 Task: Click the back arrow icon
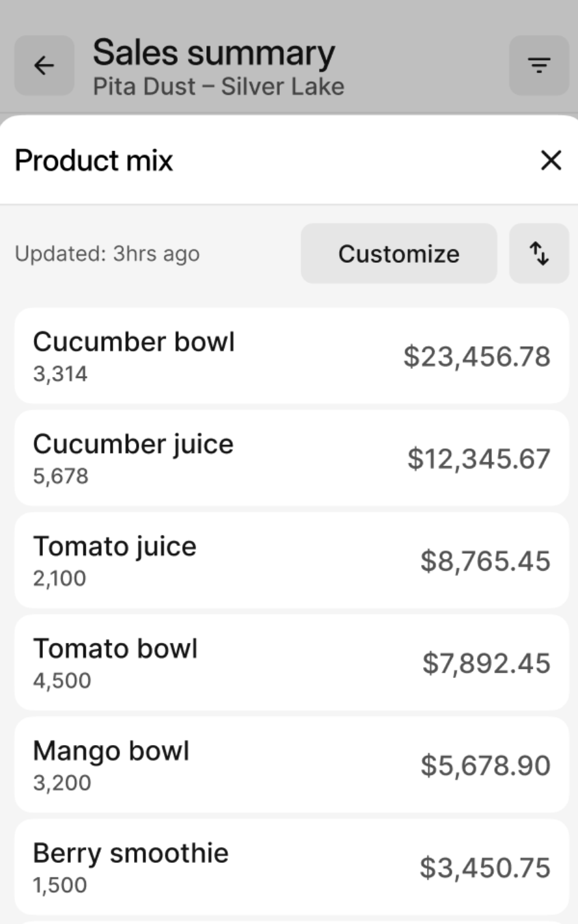click(x=44, y=66)
